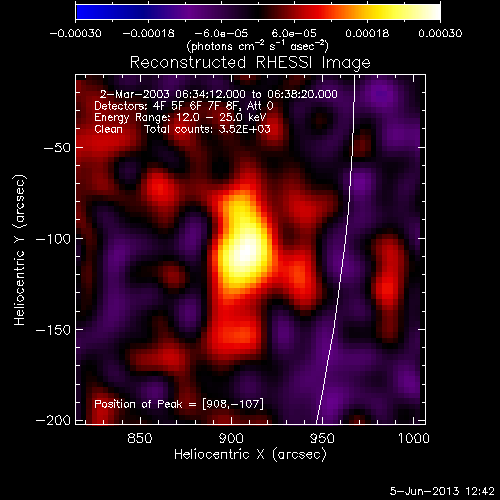500x500 pixels.
Task: Click the colorbar value '-0.00018'
Action: click(149, 33)
